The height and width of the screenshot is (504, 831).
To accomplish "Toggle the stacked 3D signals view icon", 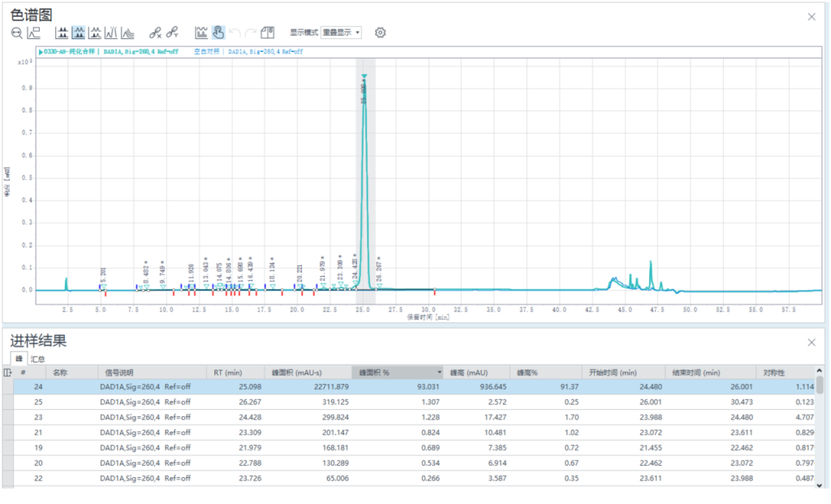I will point(127,33).
